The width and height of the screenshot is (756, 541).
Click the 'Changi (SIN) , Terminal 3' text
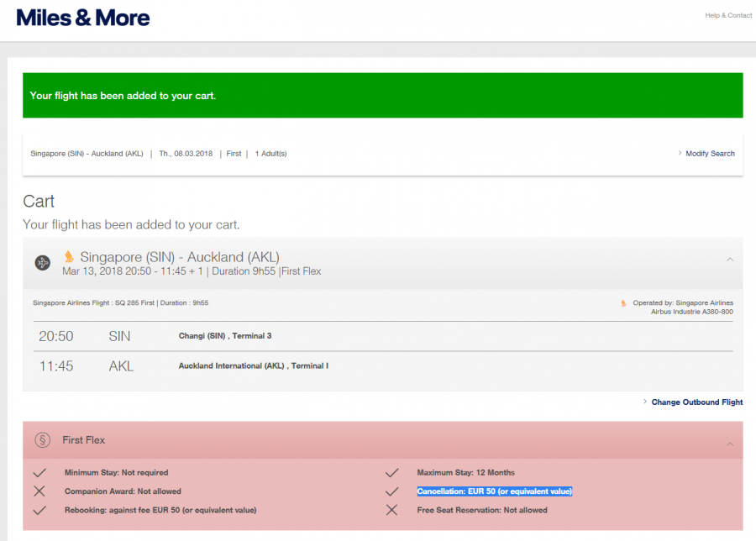225,335
